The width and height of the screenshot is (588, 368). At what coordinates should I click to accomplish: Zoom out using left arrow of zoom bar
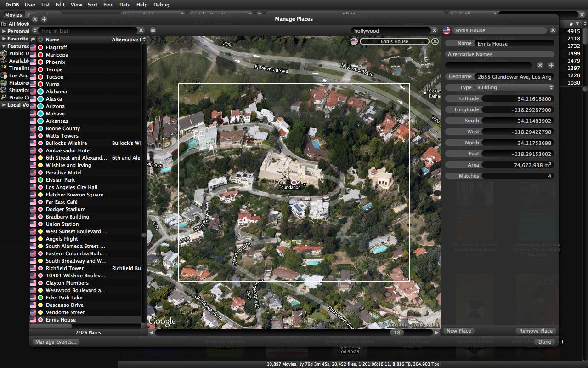pos(151,332)
